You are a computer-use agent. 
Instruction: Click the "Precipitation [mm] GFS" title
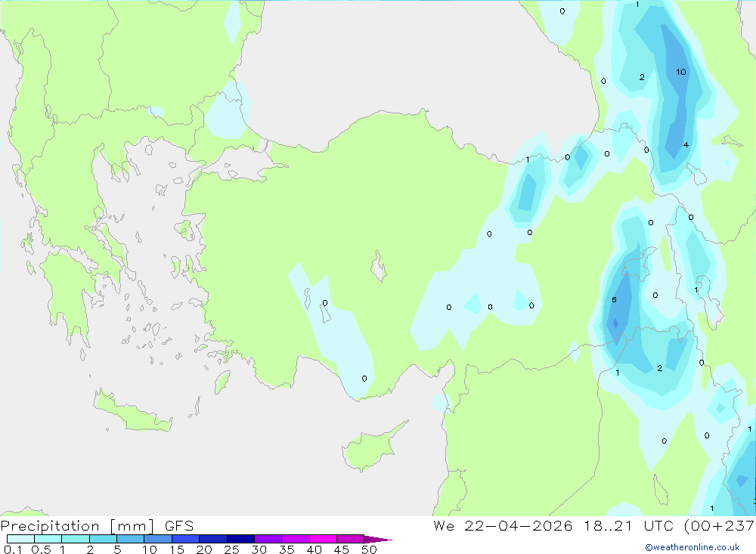97,526
